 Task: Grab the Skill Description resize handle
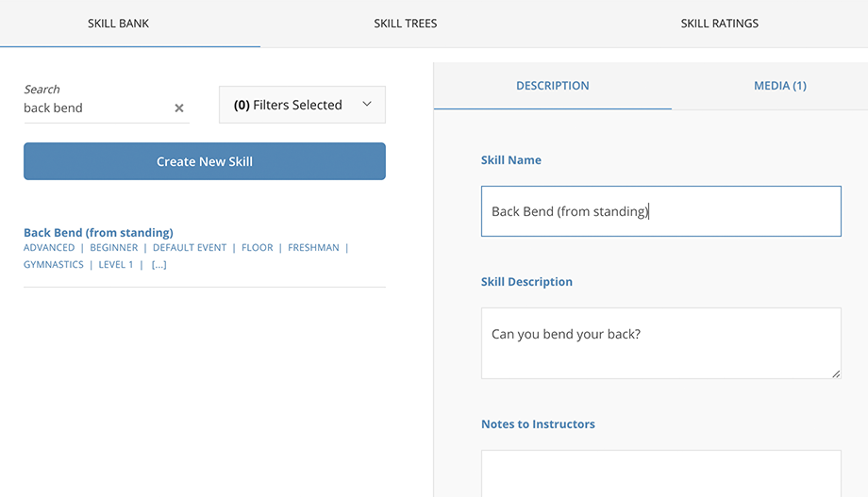(x=836, y=374)
